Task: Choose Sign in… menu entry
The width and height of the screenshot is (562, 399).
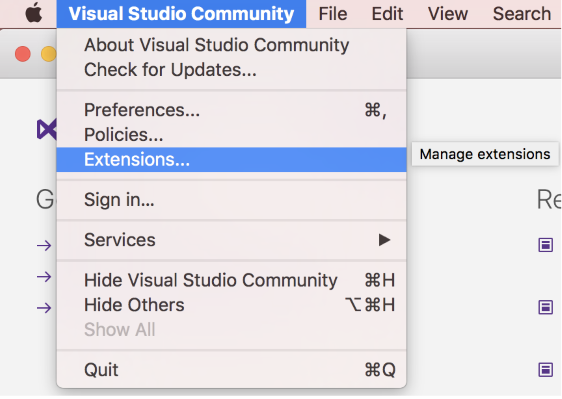Action: (232, 200)
